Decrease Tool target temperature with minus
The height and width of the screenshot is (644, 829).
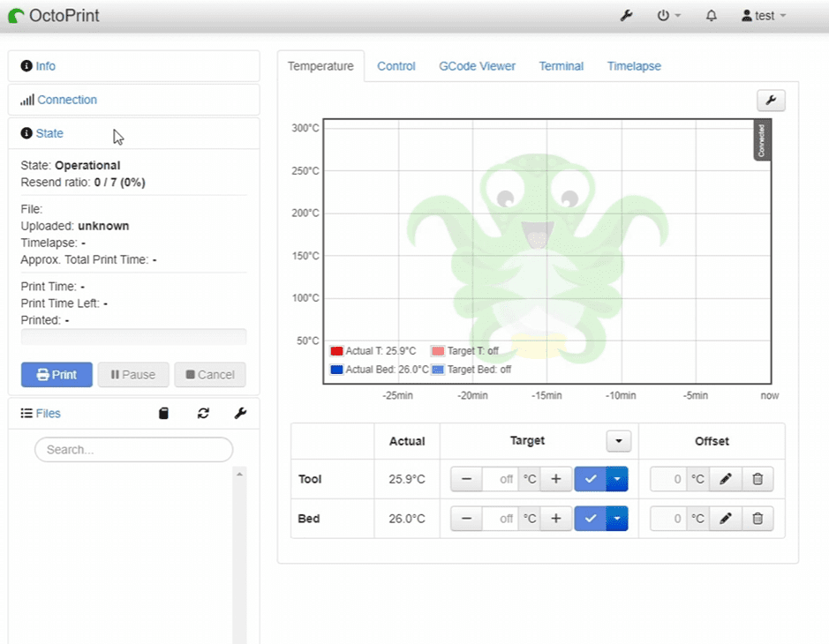coord(466,479)
